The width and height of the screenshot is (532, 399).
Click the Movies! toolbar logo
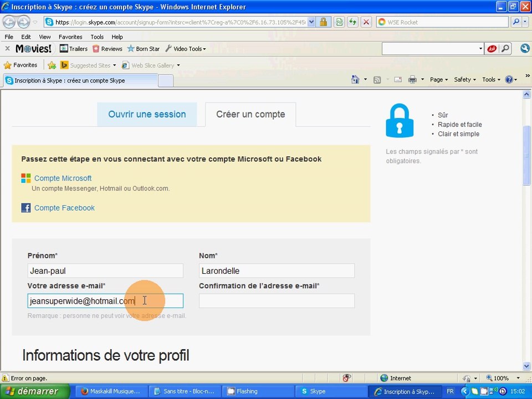point(34,49)
